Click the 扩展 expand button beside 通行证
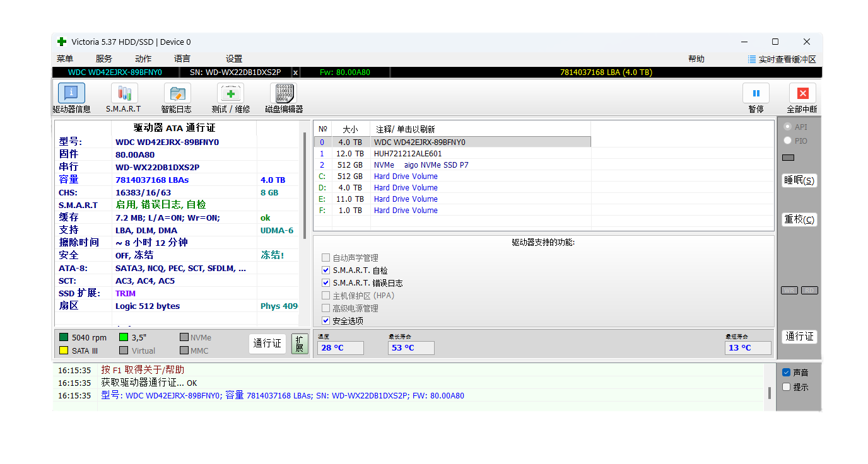This screenshot has width=868, height=464. coord(300,344)
